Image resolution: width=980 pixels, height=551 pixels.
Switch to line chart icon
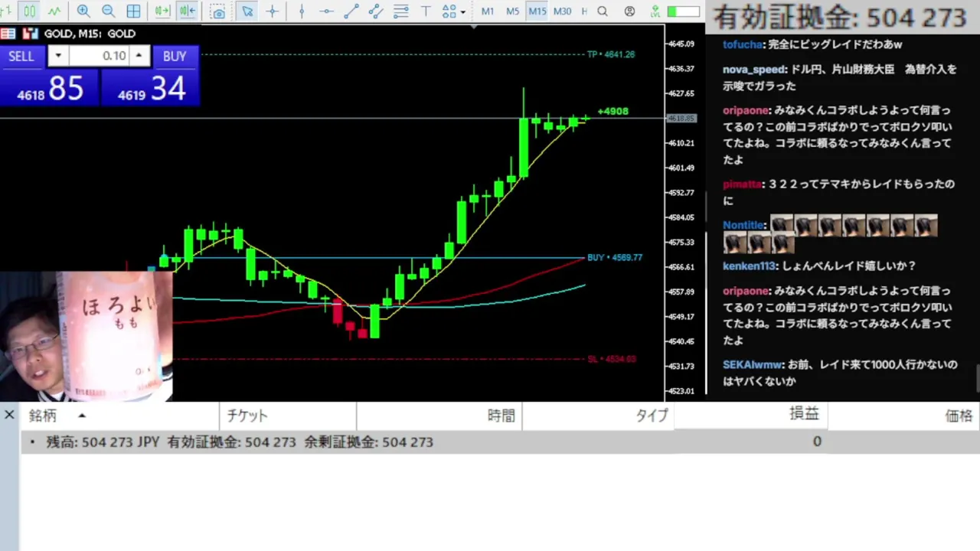54,11
